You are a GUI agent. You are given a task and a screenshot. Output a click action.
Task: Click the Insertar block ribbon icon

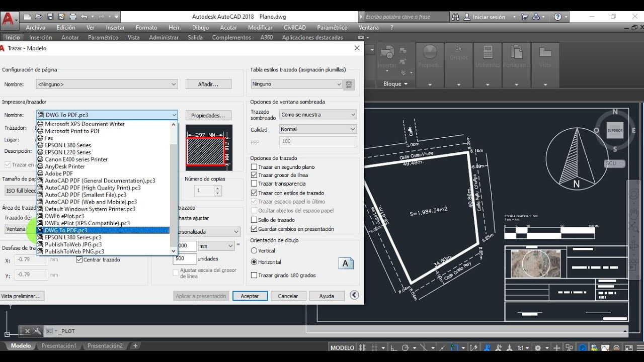coord(387,53)
